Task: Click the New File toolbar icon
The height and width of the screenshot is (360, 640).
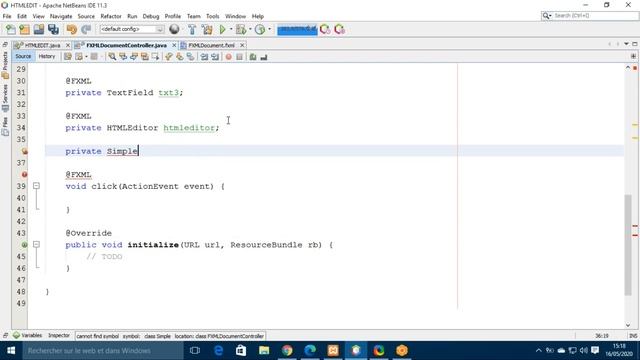Action: (x=11, y=29)
